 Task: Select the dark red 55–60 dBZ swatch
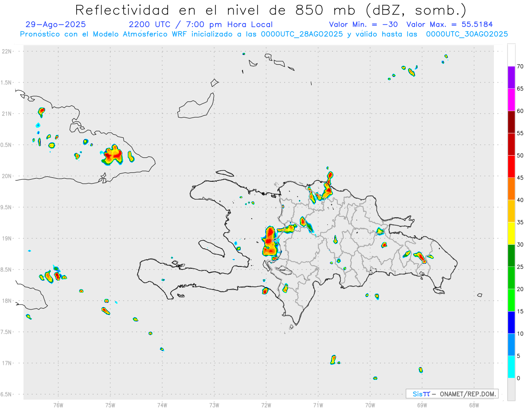pyautogui.click(x=511, y=122)
